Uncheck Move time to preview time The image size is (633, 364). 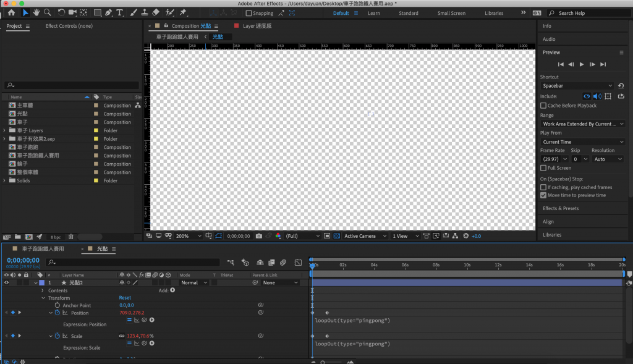pyautogui.click(x=543, y=195)
